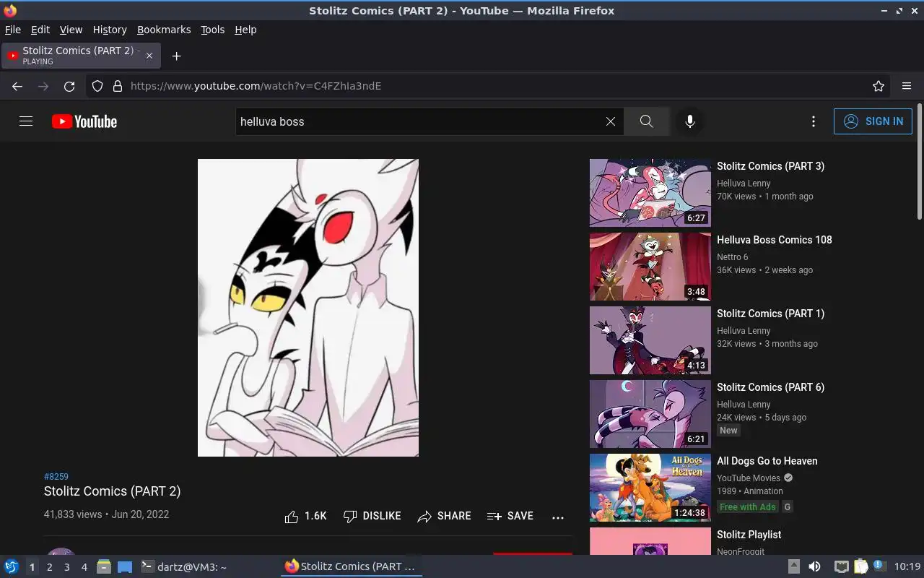The image size is (924, 578).
Task: Open the Bookmarks menu
Action: click(x=164, y=30)
